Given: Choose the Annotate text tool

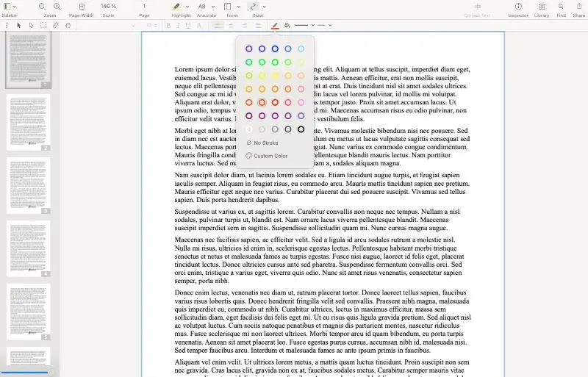Looking at the screenshot, I should pyautogui.click(x=201, y=7).
